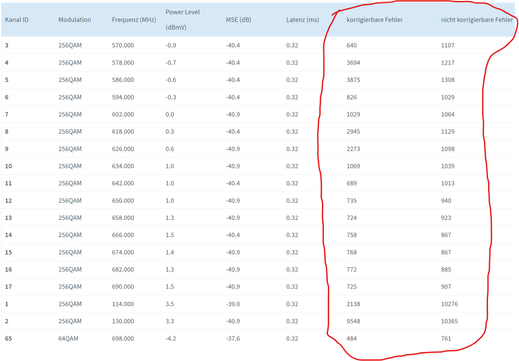This screenshot has height=361, width=519.
Task: Select frequency cell '130.000'
Action: tap(123, 321)
